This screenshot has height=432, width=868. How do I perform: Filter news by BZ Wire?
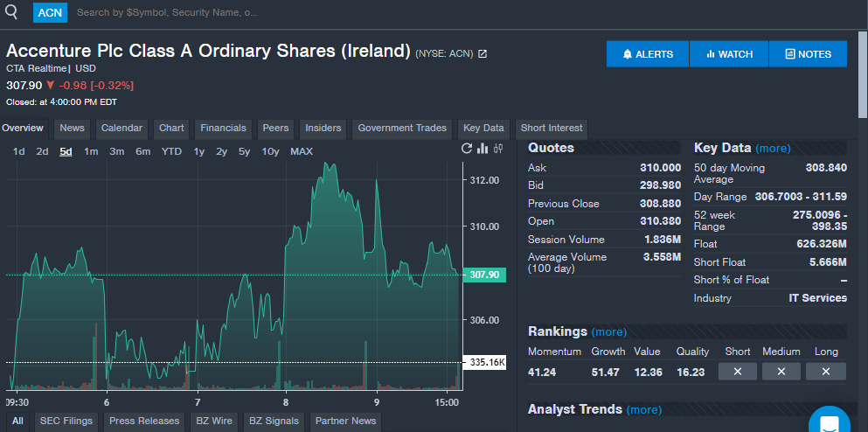[214, 421]
